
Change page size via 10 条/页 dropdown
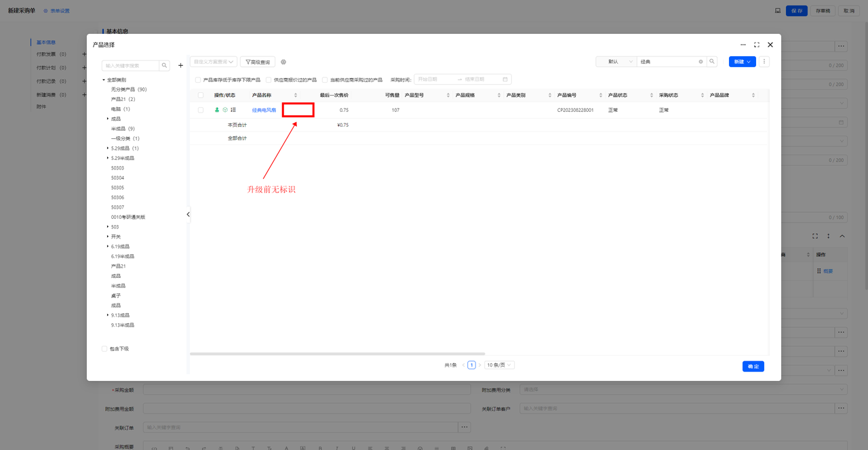click(x=500, y=365)
